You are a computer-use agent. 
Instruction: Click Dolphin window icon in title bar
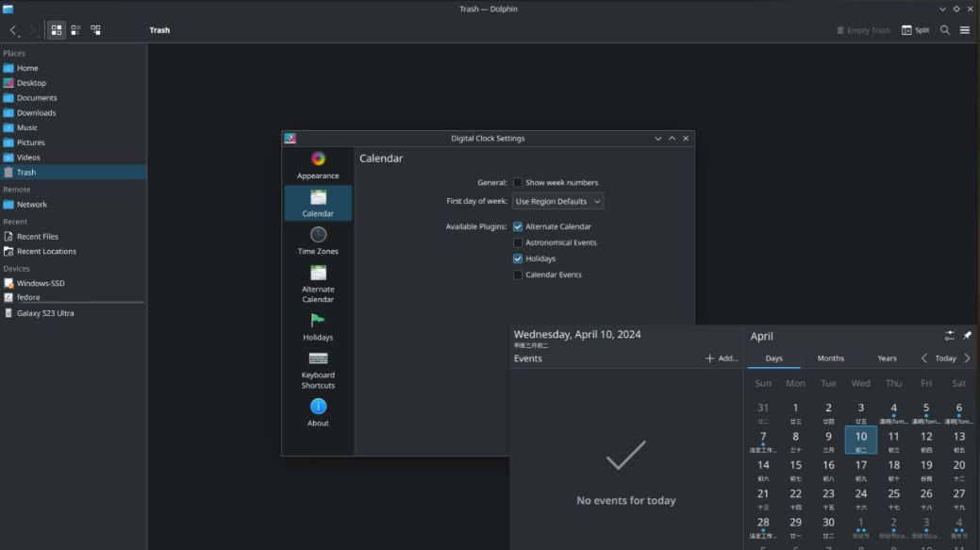[8, 8]
